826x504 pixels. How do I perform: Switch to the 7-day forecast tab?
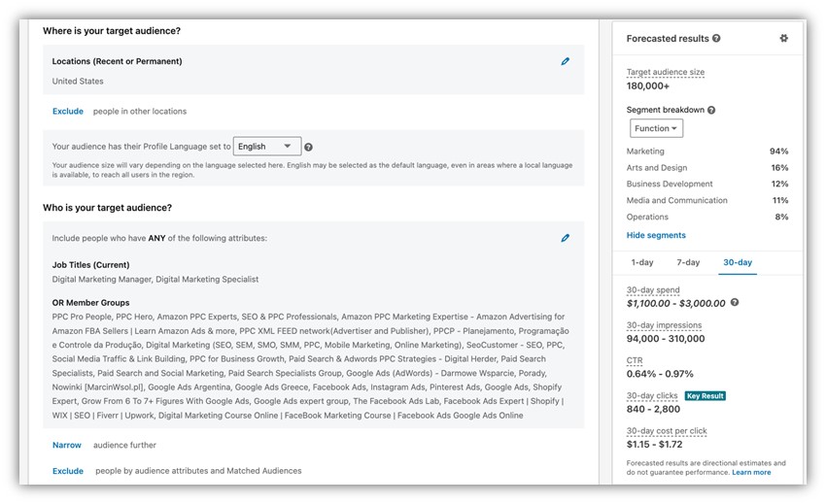click(688, 262)
